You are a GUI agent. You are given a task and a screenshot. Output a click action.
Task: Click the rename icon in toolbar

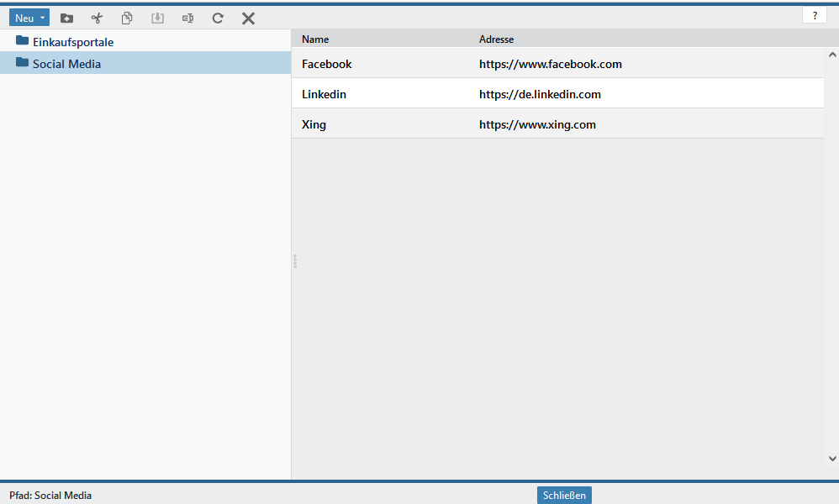click(187, 18)
